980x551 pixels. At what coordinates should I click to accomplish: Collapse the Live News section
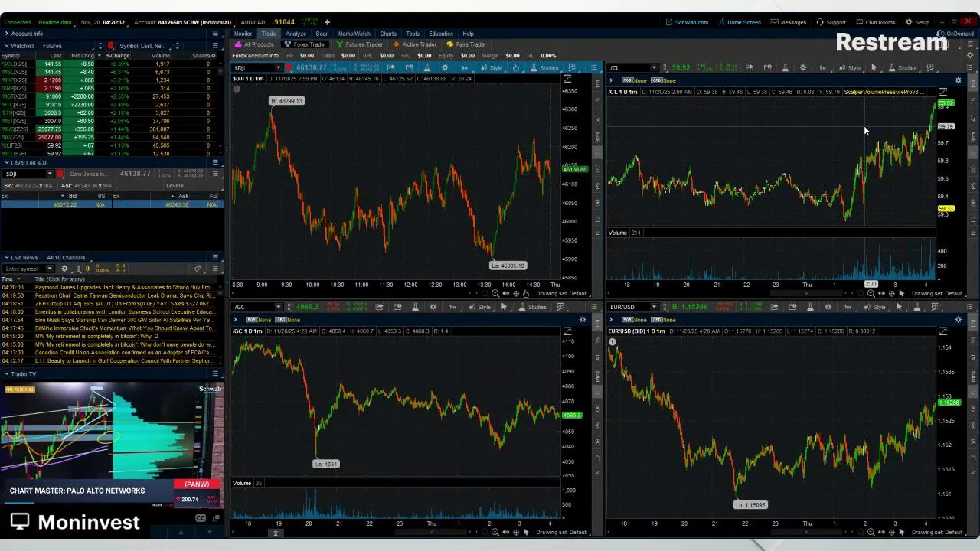click(x=7, y=257)
